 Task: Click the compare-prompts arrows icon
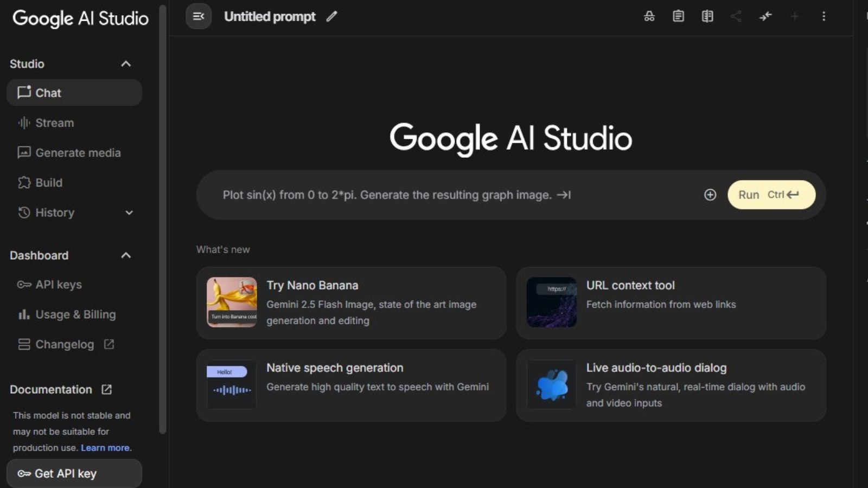pos(765,16)
